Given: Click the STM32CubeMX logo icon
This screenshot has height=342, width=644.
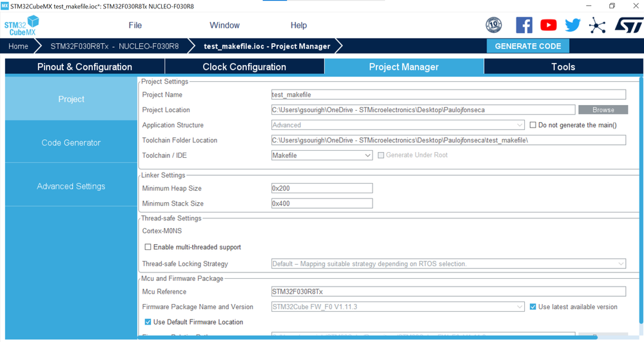Looking at the screenshot, I should [21, 26].
